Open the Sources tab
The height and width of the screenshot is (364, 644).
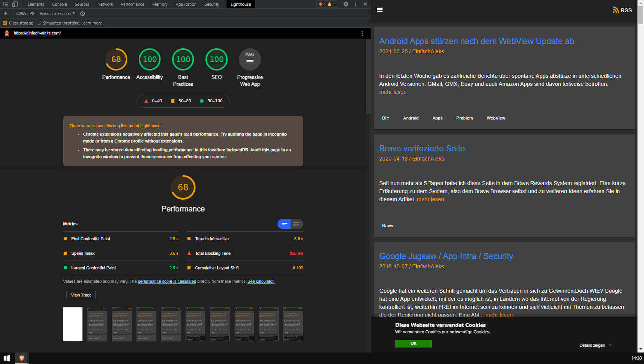pyautogui.click(x=82, y=4)
